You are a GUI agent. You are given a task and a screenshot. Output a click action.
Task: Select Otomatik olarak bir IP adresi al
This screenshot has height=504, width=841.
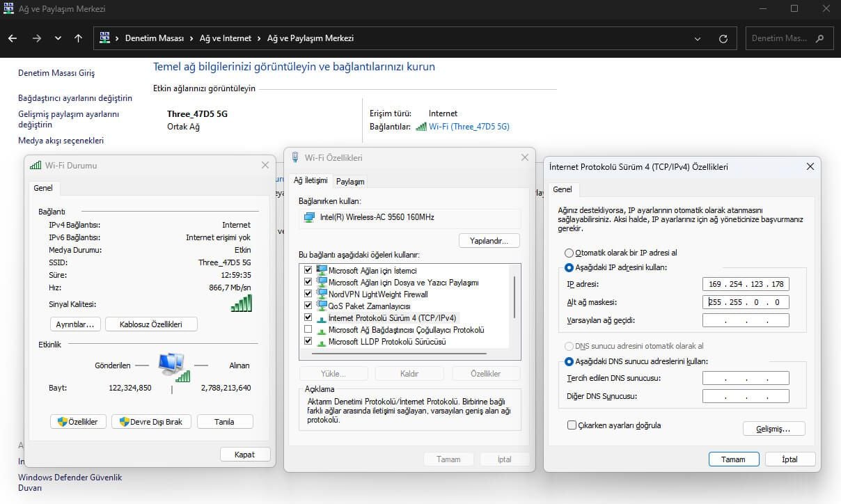click(x=569, y=253)
